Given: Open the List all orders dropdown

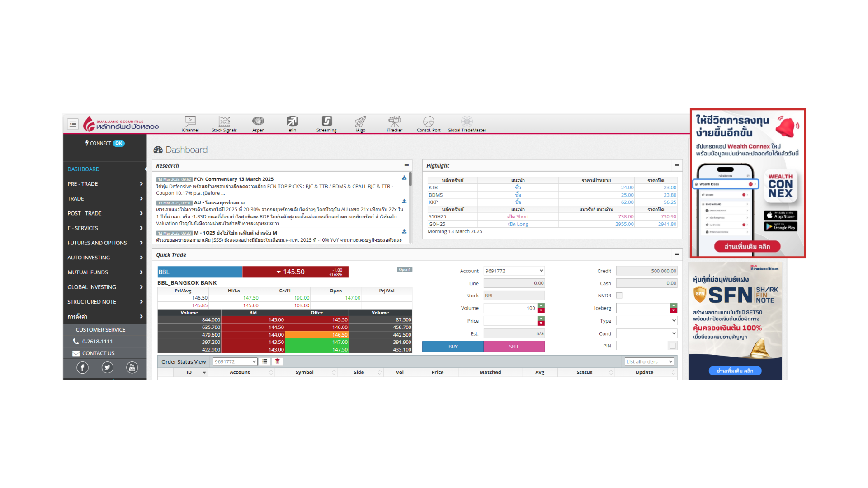Looking at the screenshot, I should (649, 361).
